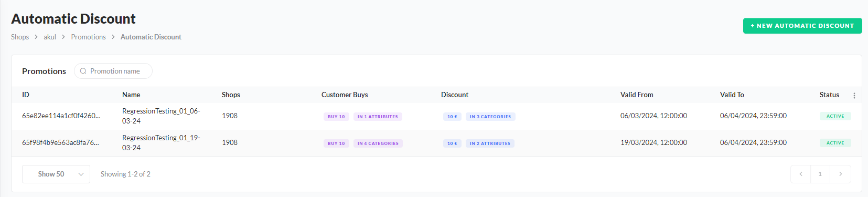Click the BUY 10 tag in first row
This screenshot has height=197, width=868.
(x=336, y=117)
